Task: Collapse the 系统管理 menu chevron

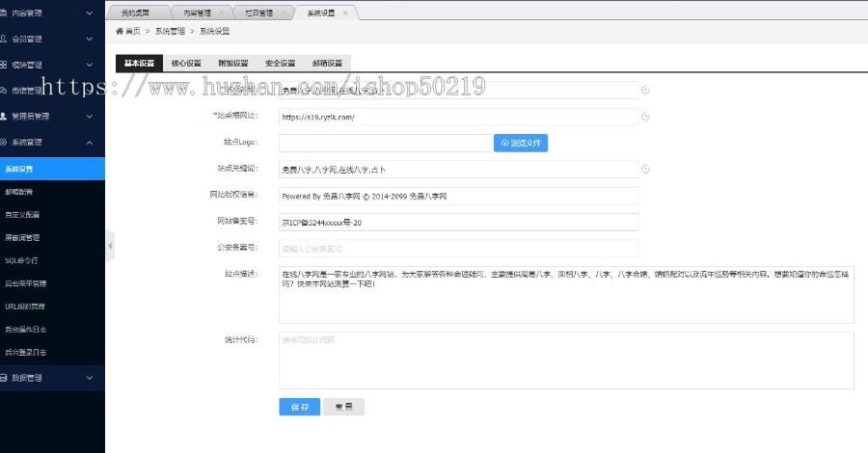Action: point(89,142)
